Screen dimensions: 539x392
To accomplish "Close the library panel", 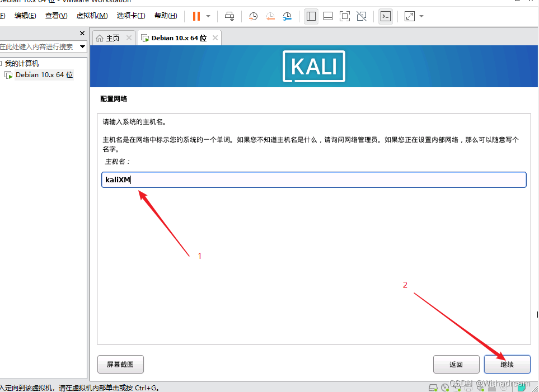I will point(82,34).
